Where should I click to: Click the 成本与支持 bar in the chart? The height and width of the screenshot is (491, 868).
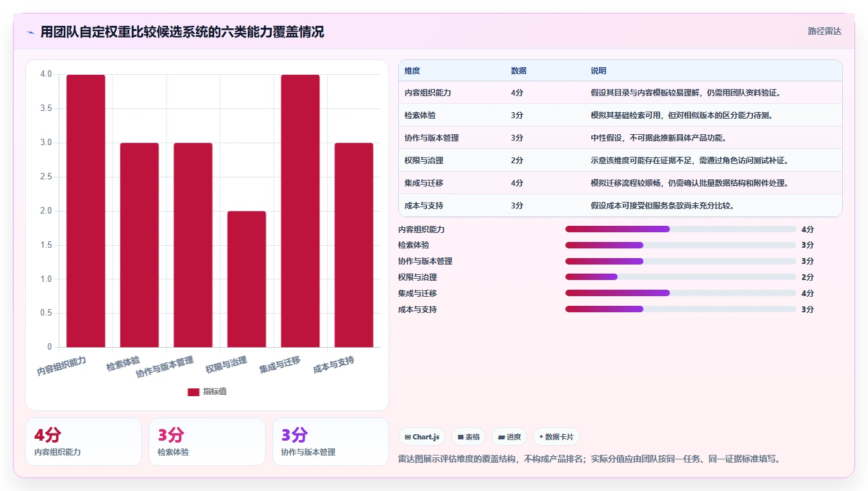(354, 245)
